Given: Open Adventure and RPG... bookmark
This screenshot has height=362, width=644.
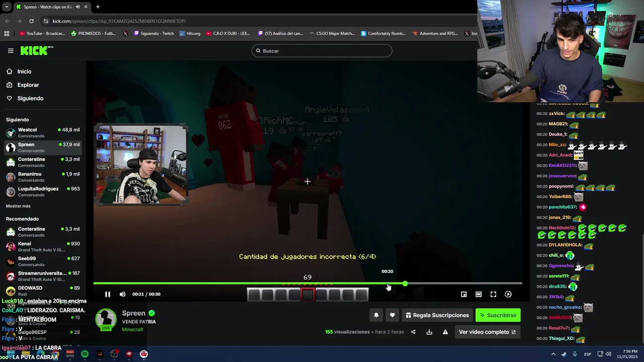Looking at the screenshot, I should click(435, 34).
